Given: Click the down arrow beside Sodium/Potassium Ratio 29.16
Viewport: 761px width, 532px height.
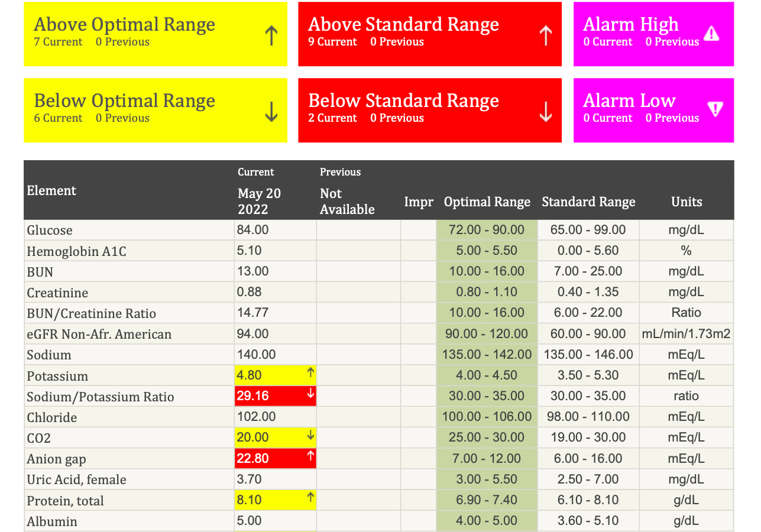Looking at the screenshot, I should (x=310, y=394).
